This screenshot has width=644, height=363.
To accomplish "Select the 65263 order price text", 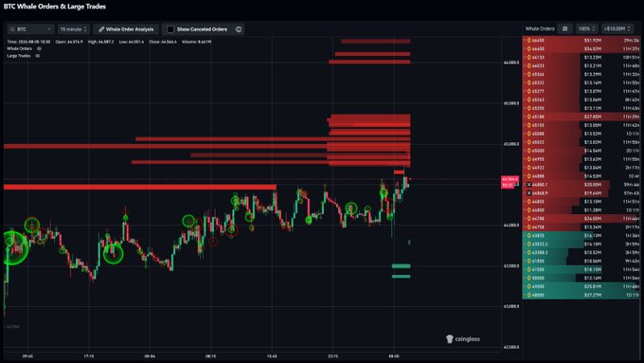I will (x=538, y=100).
